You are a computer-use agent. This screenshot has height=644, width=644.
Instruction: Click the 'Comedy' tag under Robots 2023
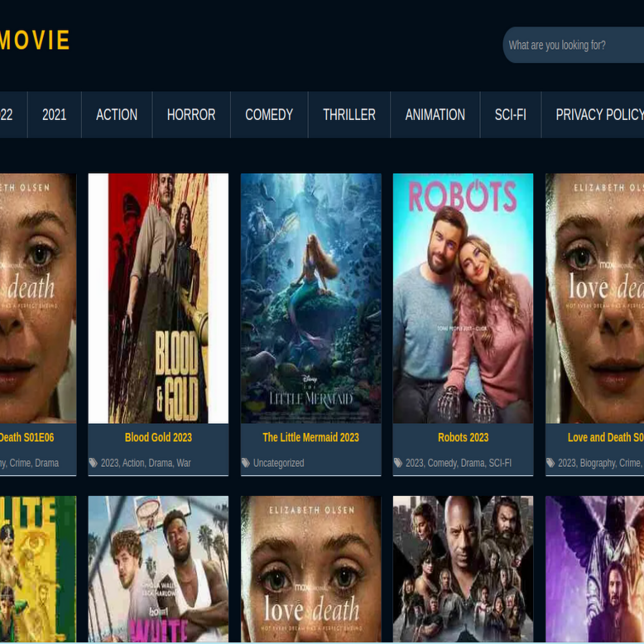442,463
